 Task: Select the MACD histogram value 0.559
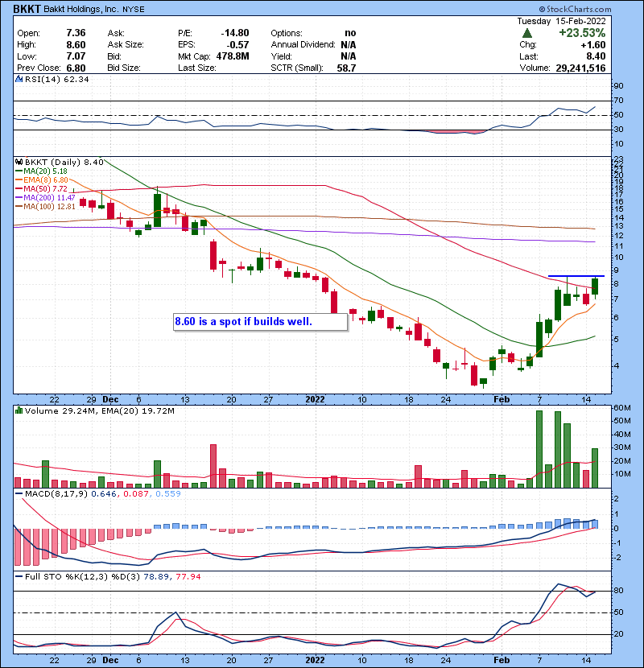[168, 494]
